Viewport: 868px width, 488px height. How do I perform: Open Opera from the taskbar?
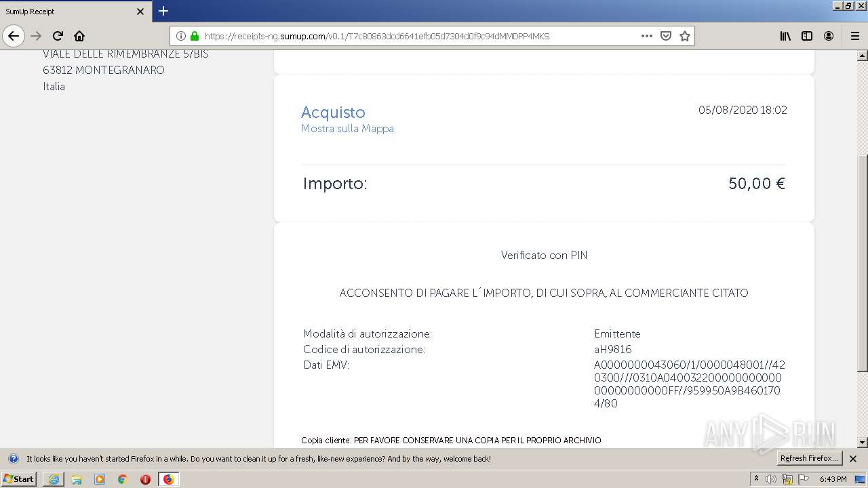[145, 479]
